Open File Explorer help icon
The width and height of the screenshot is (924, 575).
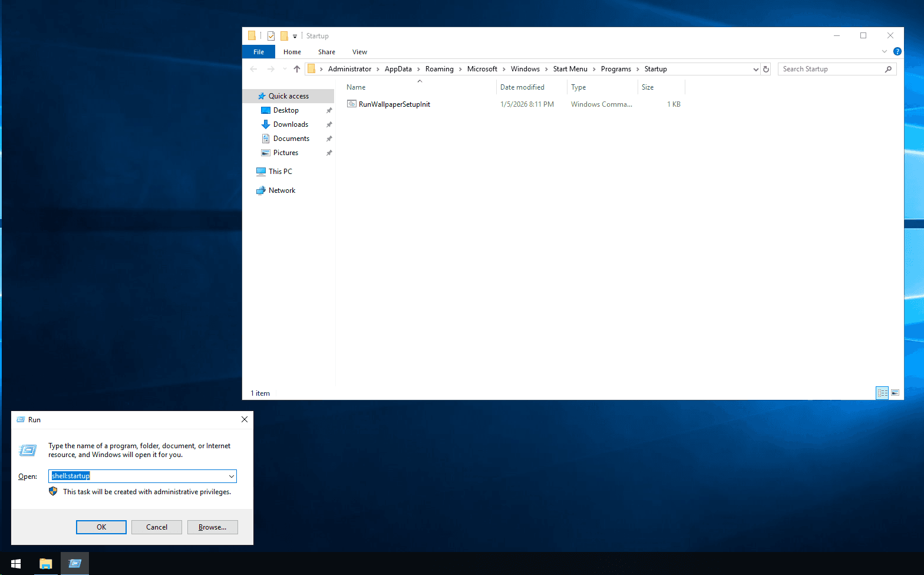897,51
